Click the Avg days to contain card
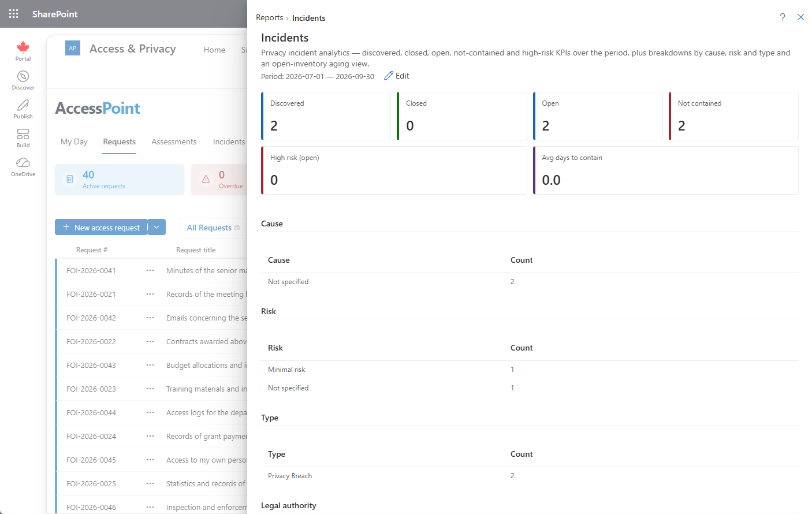This screenshot has height=514, width=812. click(666, 170)
